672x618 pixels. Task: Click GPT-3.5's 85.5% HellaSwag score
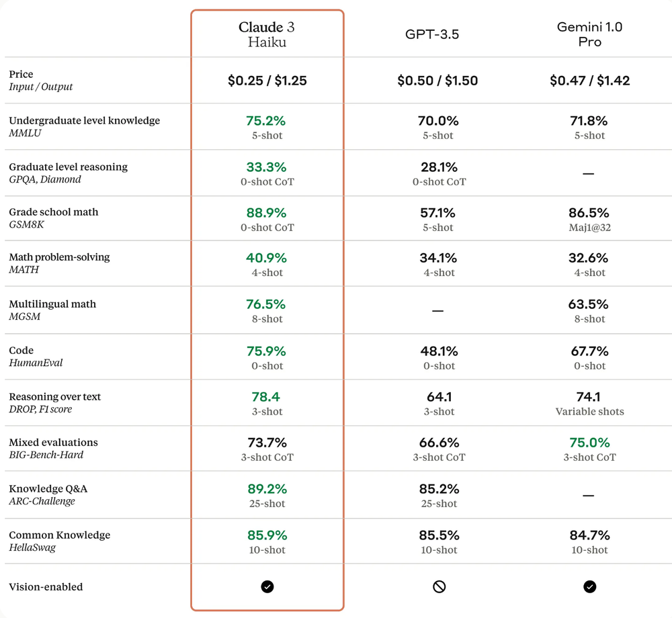tap(439, 535)
